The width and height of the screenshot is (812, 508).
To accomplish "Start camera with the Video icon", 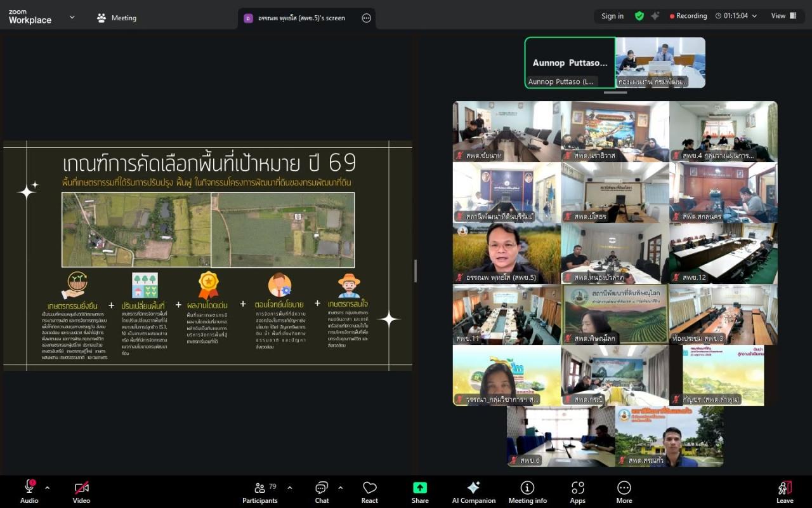I will (81, 488).
